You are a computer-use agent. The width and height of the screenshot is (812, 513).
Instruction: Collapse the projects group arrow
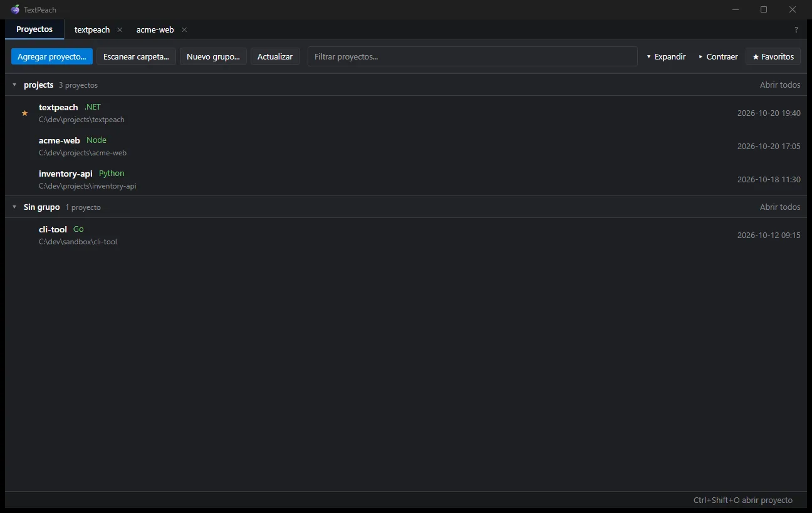click(x=14, y=85)
